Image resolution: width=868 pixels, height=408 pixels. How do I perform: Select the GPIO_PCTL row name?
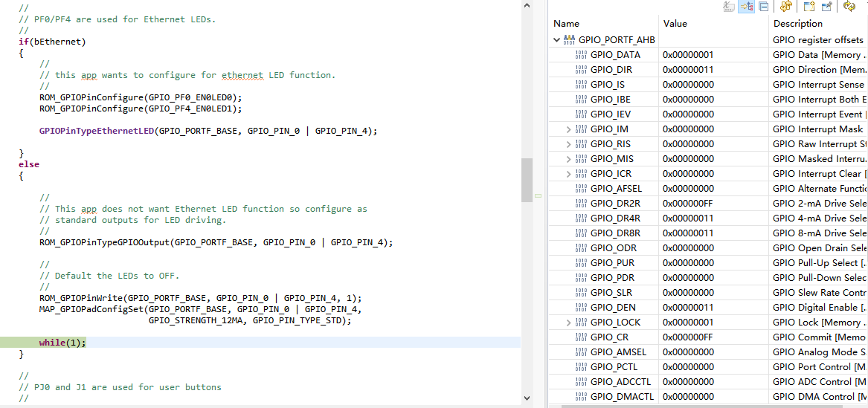click(x=614, y=366)
